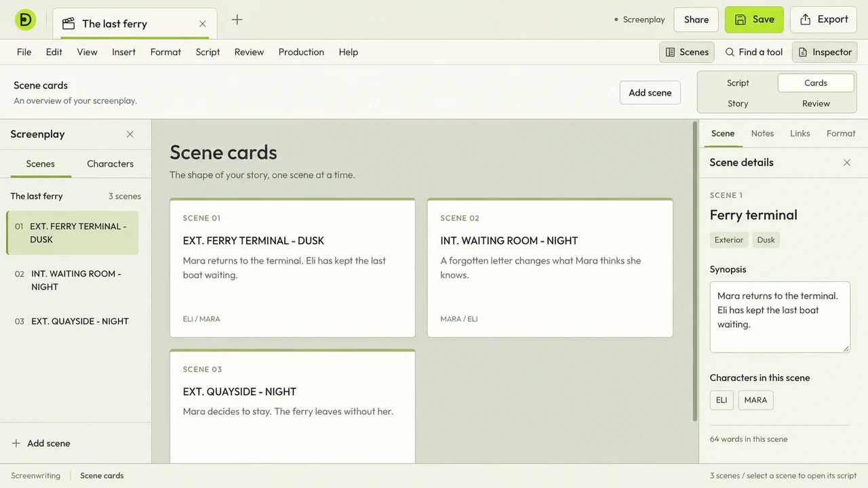Screen dimensions: 868x488
Task: Open the Production menu
Action: tap(301, 52)
